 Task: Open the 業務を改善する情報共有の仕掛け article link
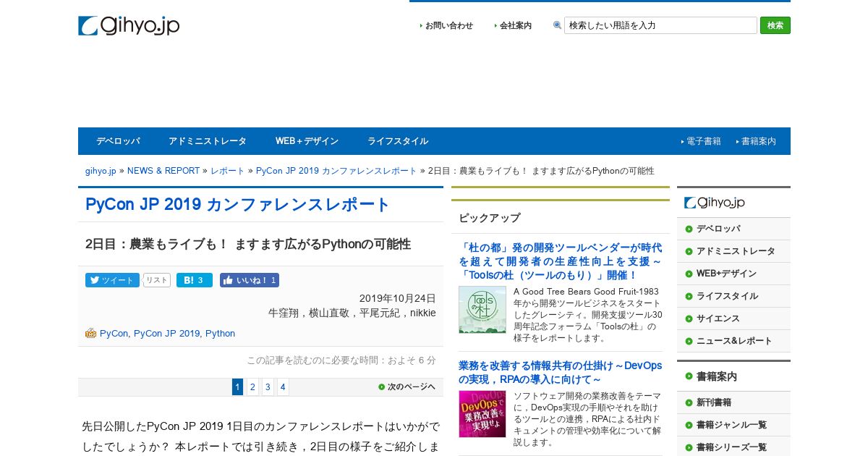pos(560,373)
